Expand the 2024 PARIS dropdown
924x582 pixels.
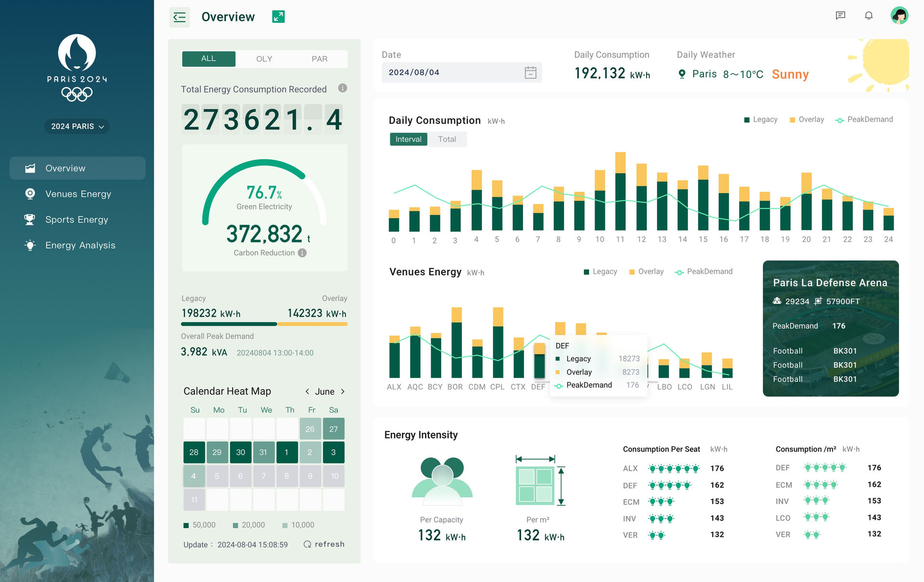coord(77,126)
